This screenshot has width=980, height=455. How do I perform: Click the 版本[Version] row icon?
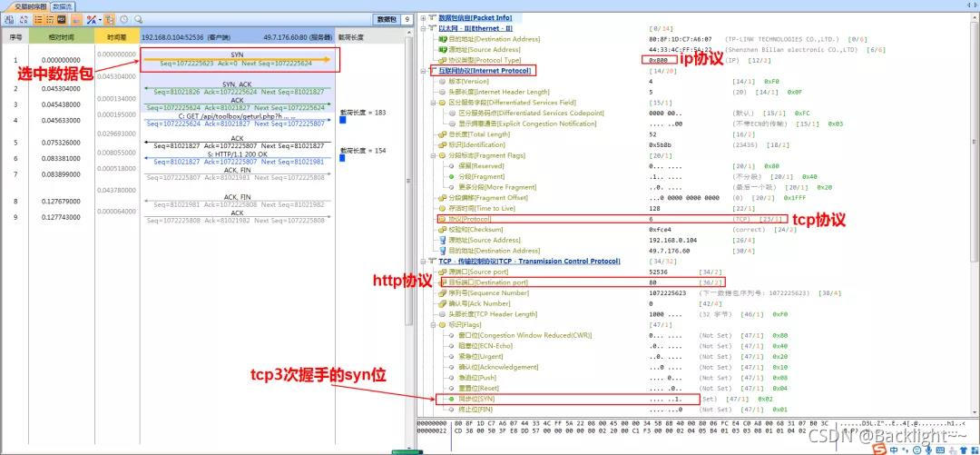click(443, 82)
